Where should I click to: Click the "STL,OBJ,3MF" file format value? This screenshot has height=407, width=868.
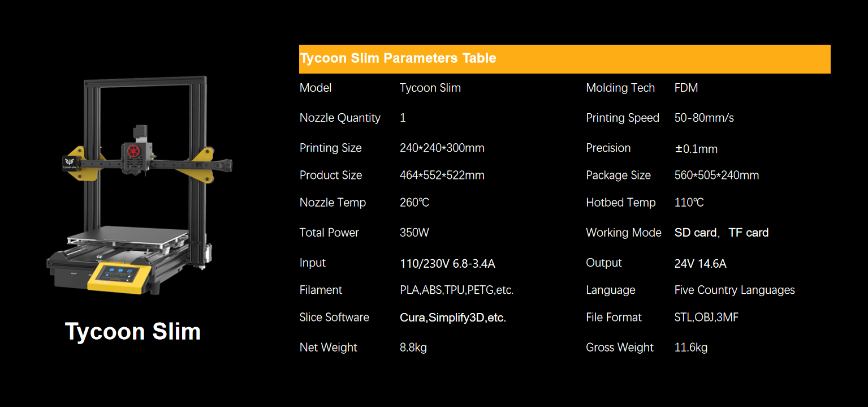(706, 318)
